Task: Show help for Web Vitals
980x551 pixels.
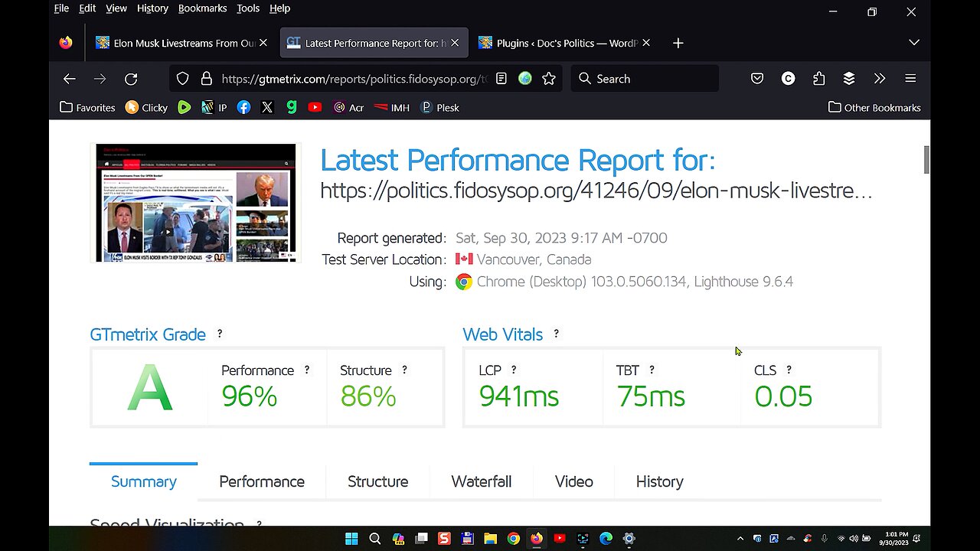Action: pos(556,334)
